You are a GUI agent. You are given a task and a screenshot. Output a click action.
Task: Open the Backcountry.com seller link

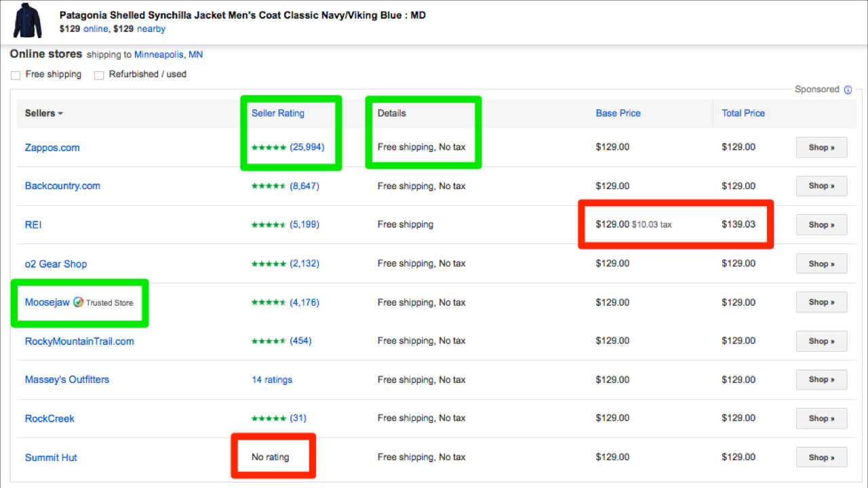(x=62, y=186)
